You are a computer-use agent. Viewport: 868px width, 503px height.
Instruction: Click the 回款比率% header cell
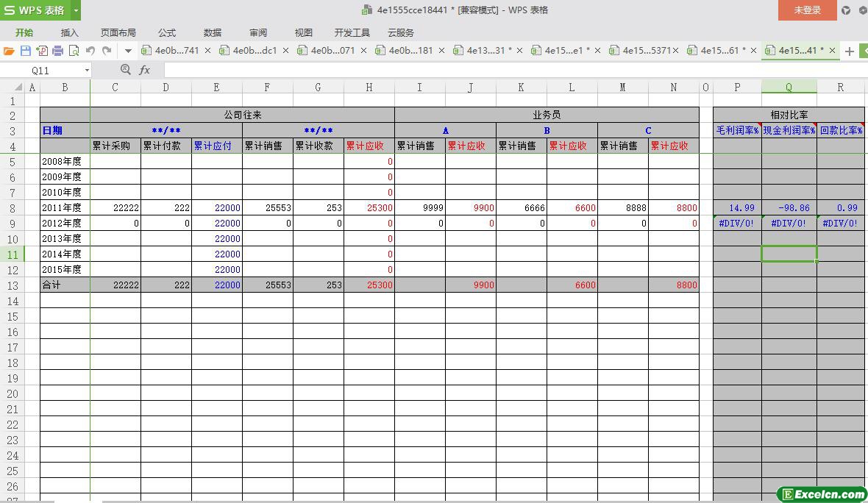click(841, 131)
